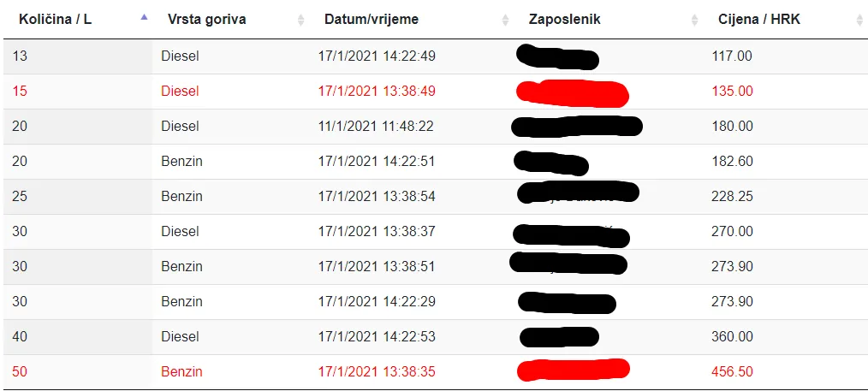This screenshot has height=391, width=868.
Task: Click the 117.00 price cell
Action: click(732, 56)
